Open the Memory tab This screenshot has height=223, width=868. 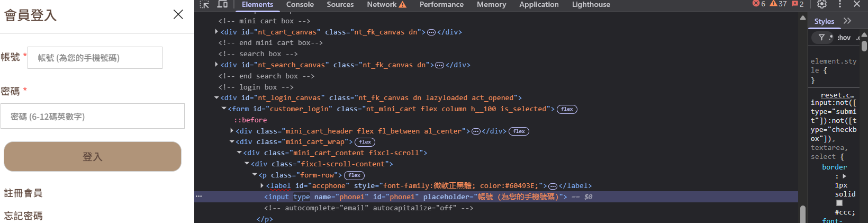[491, 4]
